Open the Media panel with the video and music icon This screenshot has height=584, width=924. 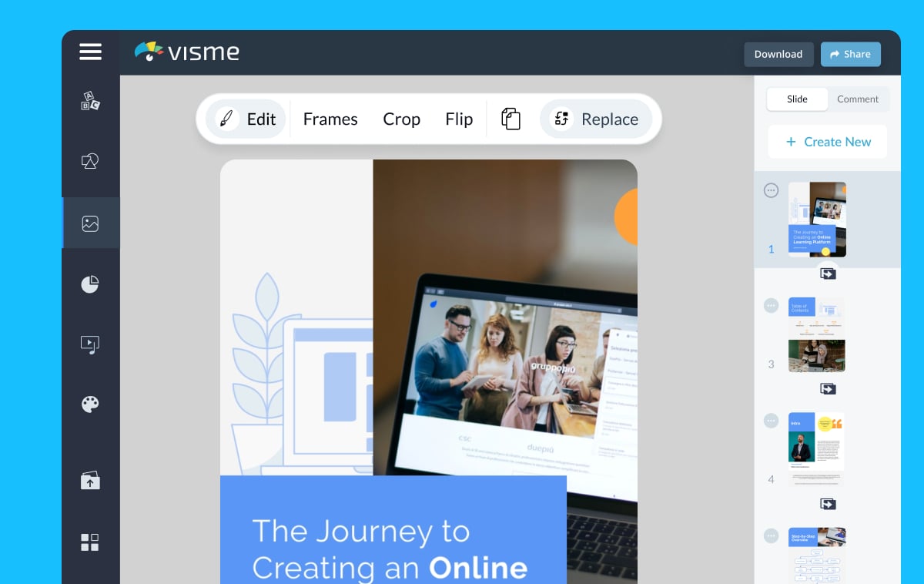90,344
